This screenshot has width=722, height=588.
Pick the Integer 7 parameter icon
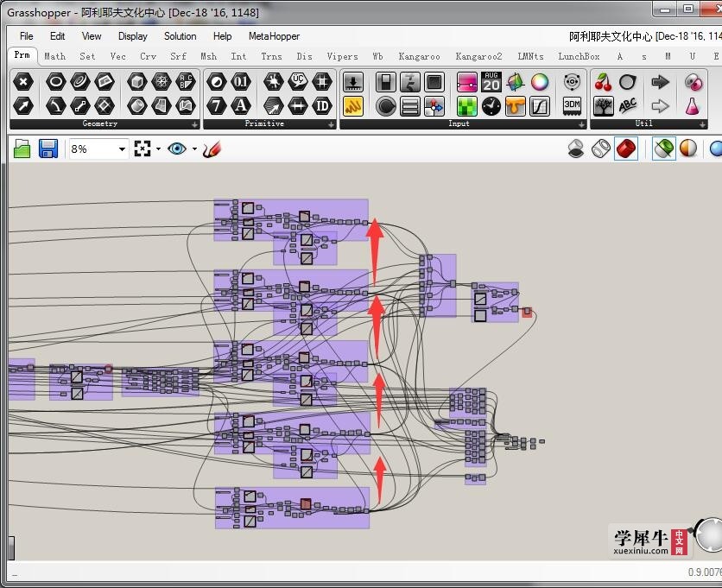tap(217, 106)
